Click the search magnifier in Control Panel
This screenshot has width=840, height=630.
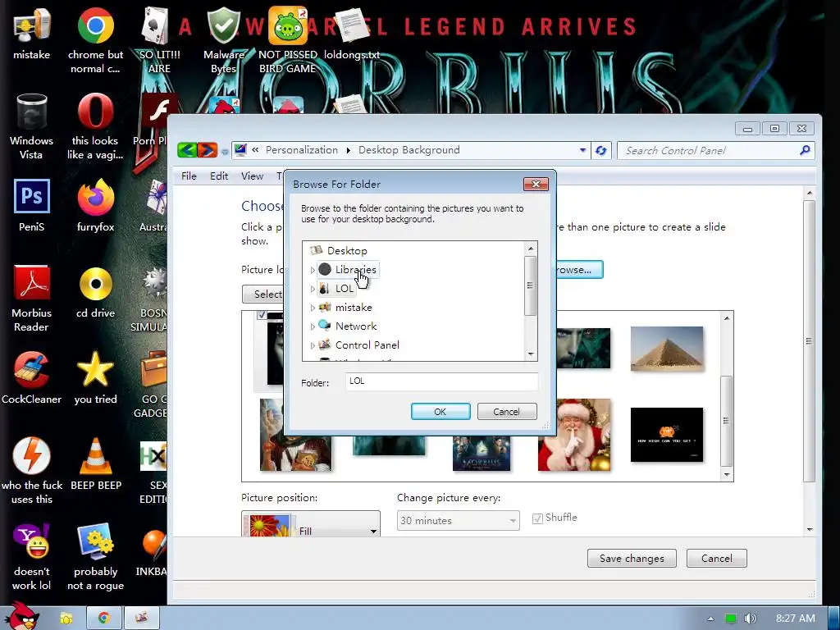point(805,151)
